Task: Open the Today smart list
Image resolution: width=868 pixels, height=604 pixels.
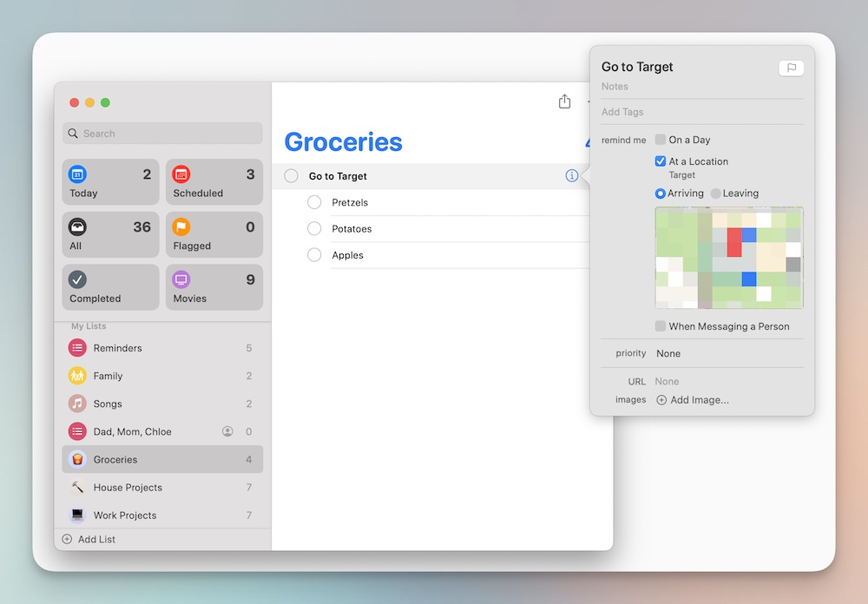Action: pos(111,182)
